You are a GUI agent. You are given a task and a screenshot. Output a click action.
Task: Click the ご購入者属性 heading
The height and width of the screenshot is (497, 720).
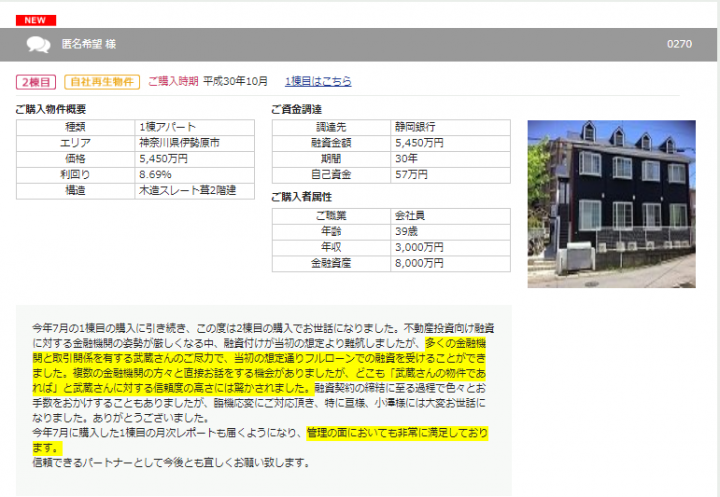tap(301, 197)
